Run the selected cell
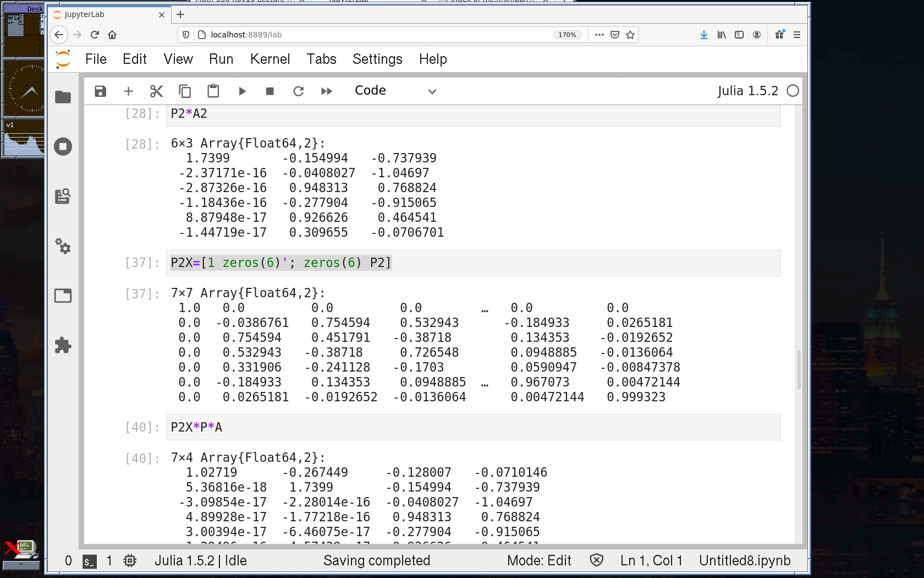The width and height of the screenshot is (924, 578). (242, 91)
